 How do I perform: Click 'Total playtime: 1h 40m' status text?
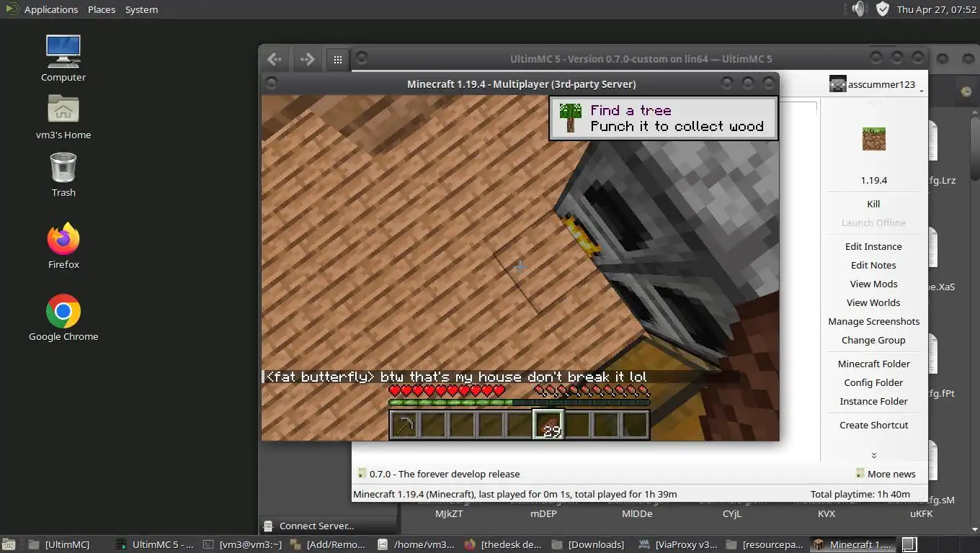[860, 494]
